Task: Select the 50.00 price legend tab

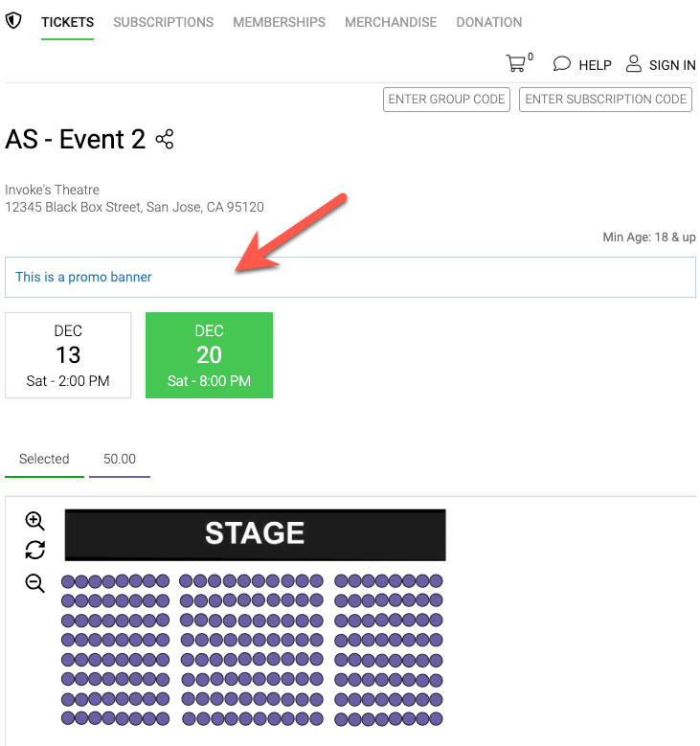Action: tap(120, 459)
